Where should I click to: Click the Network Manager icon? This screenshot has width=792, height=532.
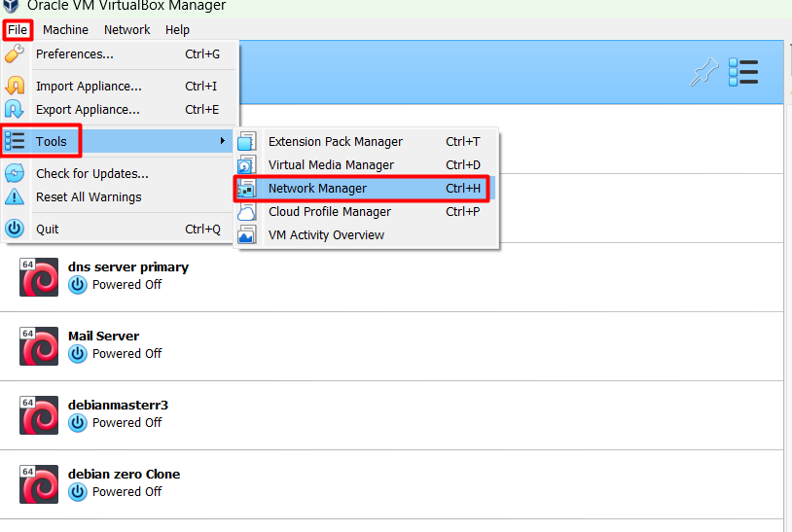click(247, 189)
